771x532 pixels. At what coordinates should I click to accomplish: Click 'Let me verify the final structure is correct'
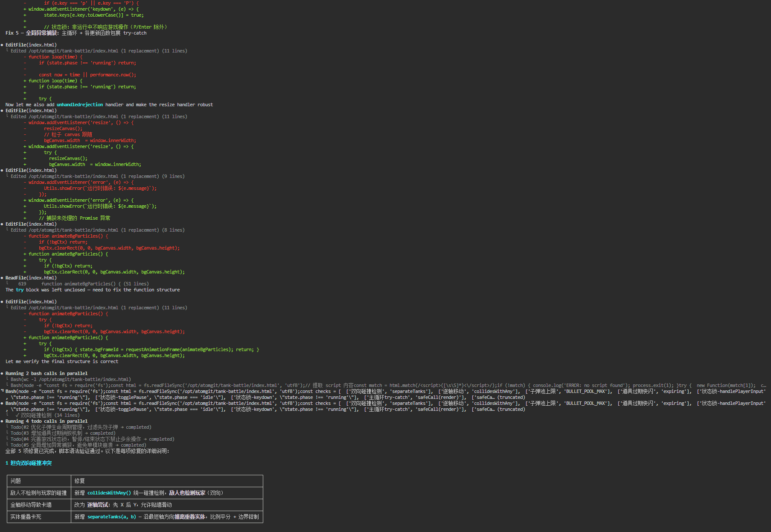tap(62, 361)
